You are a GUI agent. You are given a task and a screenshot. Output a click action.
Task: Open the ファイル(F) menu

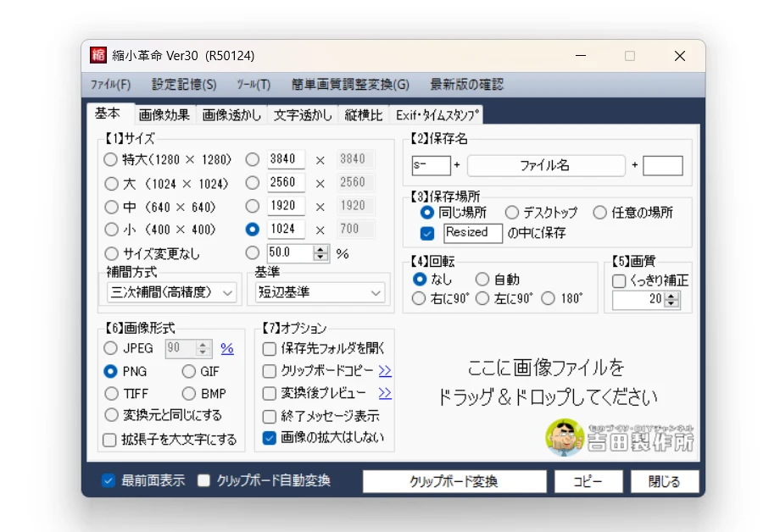110,85
